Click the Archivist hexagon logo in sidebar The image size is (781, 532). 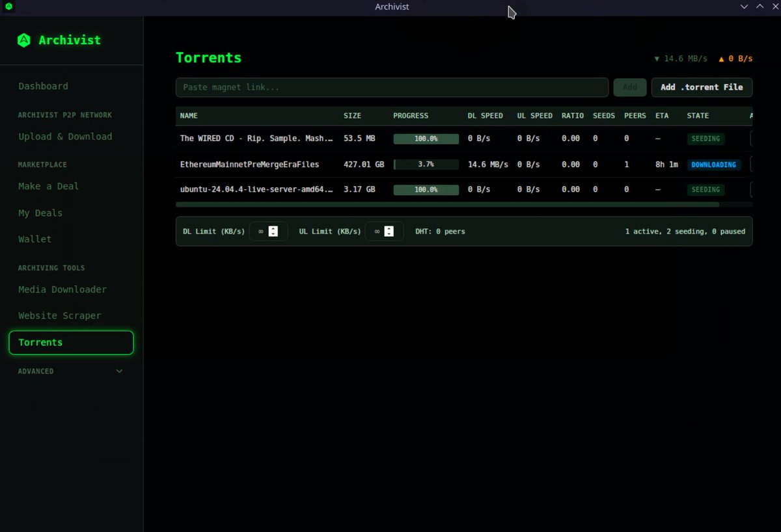click(x=24, y=40)
